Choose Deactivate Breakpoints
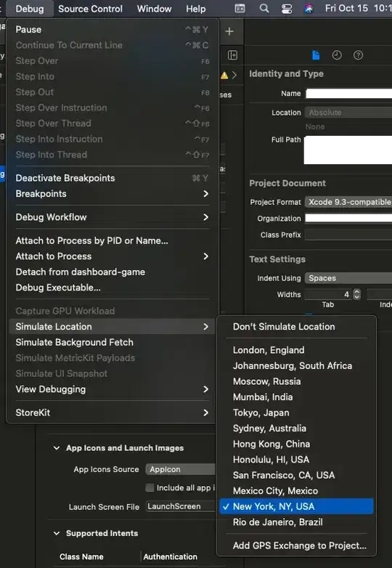This screenshot has width=392, height=568. 113,178
